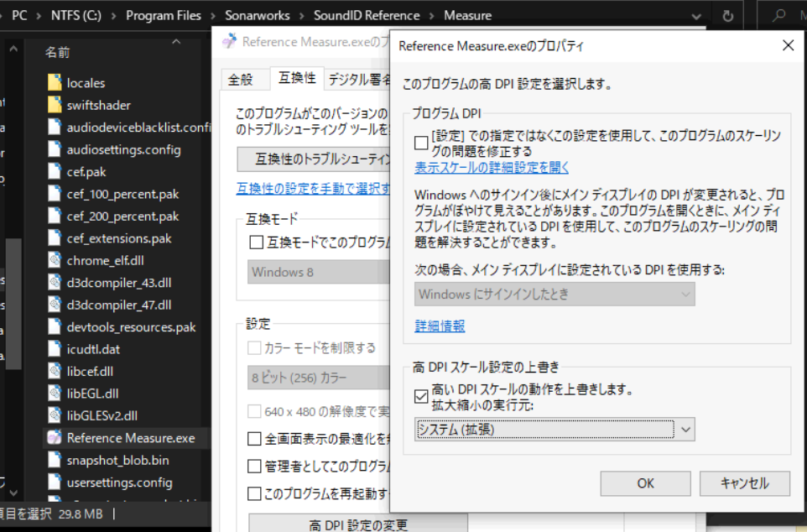
Task: Expand the Program Files breadcrumb chevron
Action: click(x=213, y=16)
